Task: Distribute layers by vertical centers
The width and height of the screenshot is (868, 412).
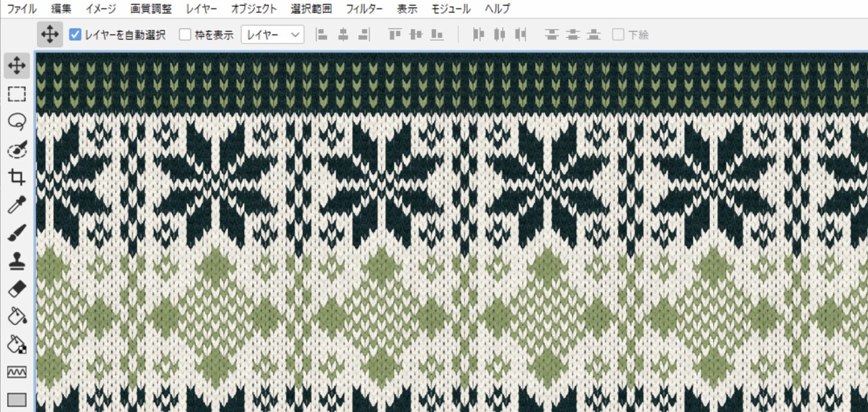Action: point(573,35)
